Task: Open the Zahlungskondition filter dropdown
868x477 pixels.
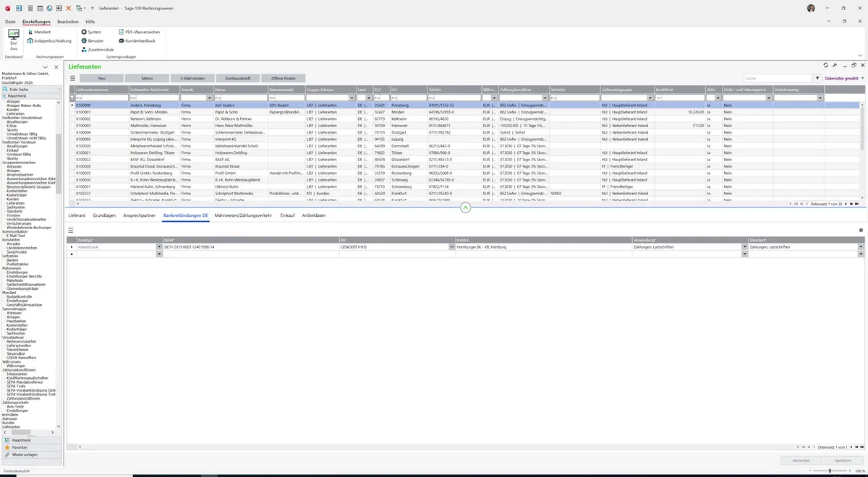Action: pyautogui.click(x=544, y=98)
